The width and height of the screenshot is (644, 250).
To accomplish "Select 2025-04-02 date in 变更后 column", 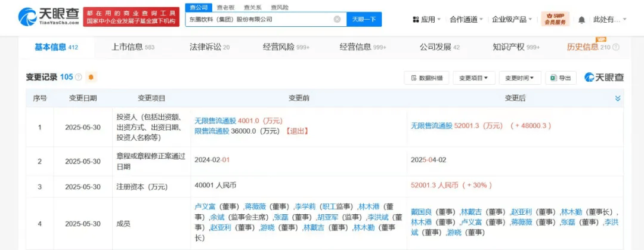I will point(428,159).
